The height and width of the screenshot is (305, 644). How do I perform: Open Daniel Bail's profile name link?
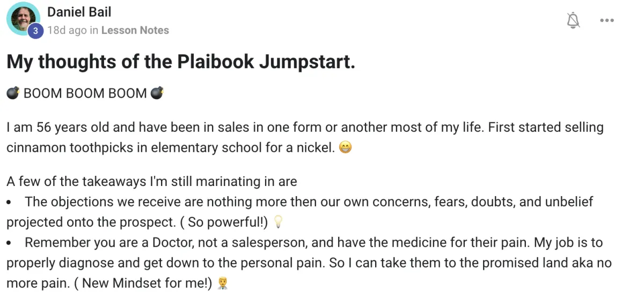pyautogui.click(x=79, y=11)
